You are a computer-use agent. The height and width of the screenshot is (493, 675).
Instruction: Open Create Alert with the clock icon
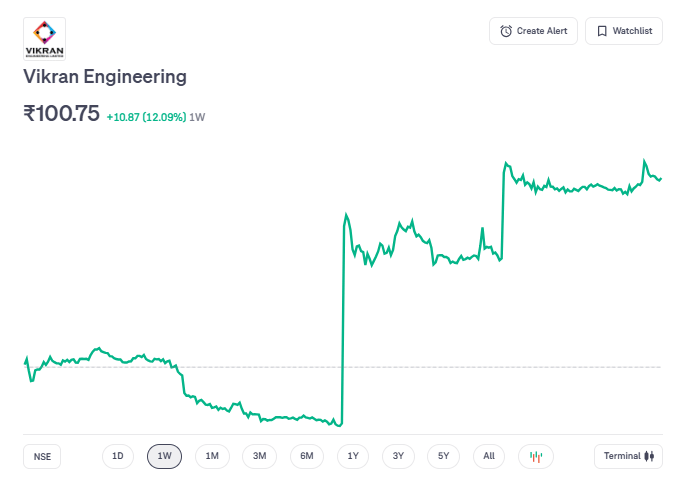pos(533,31)
